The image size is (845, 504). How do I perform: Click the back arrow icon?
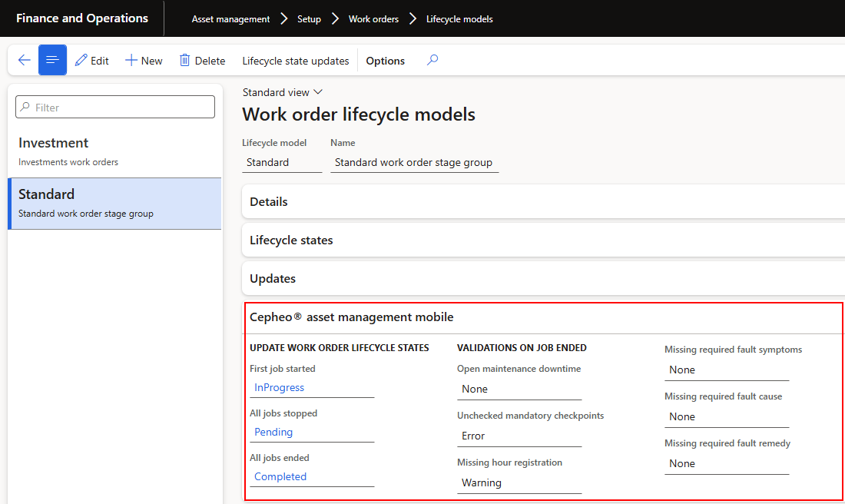[x=24, y=60]
